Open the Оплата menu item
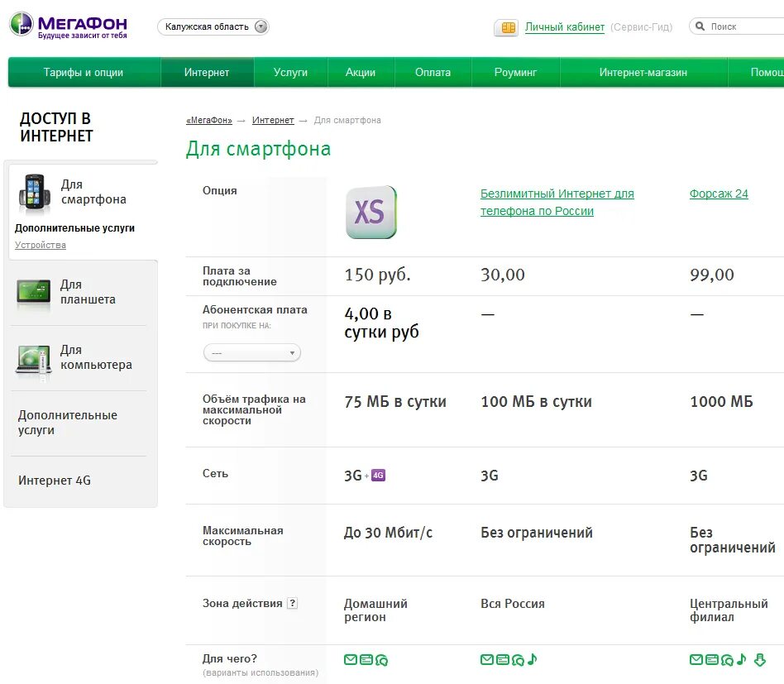 pos(433,73)
